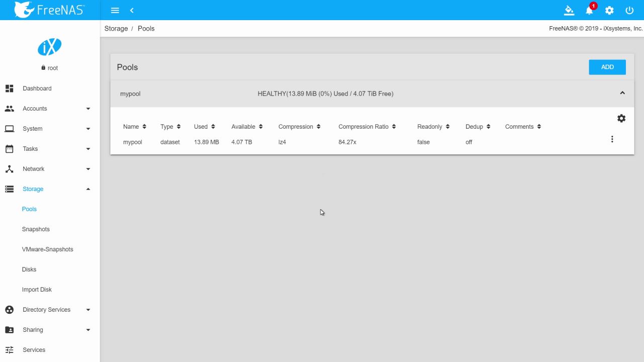
Task: Toggle the sidebar hamburger menu
Action: [x=115, y=10]
